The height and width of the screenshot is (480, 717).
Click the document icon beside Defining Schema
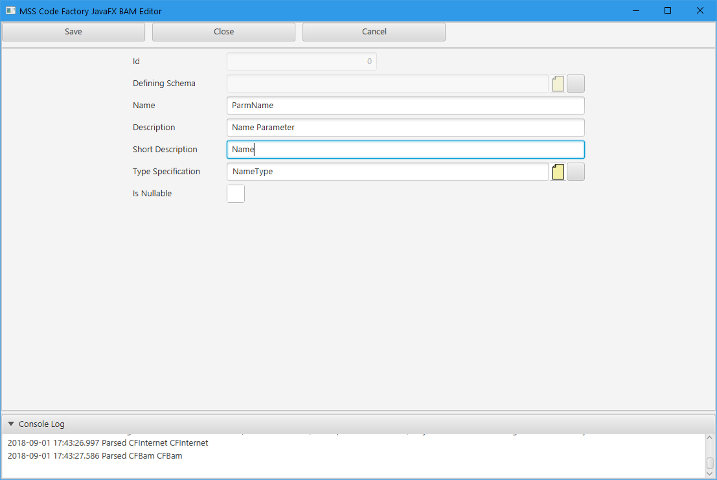point(558,84)
